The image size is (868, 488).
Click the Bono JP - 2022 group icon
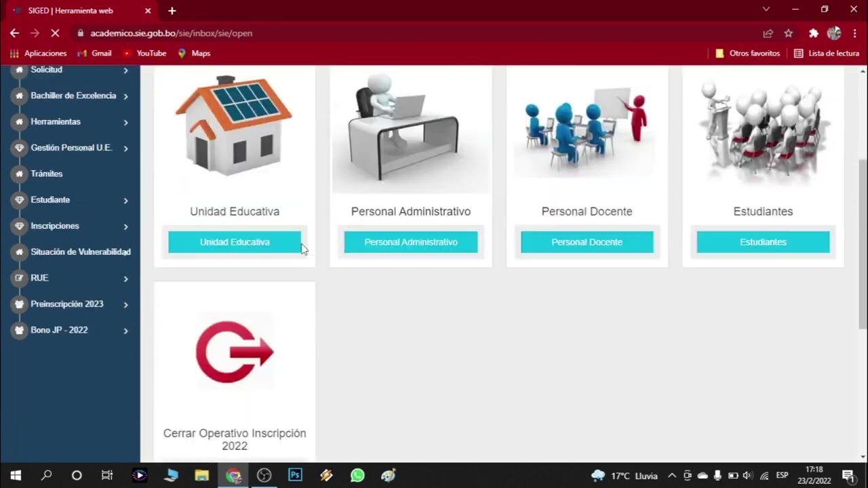(x=20, y=330)
